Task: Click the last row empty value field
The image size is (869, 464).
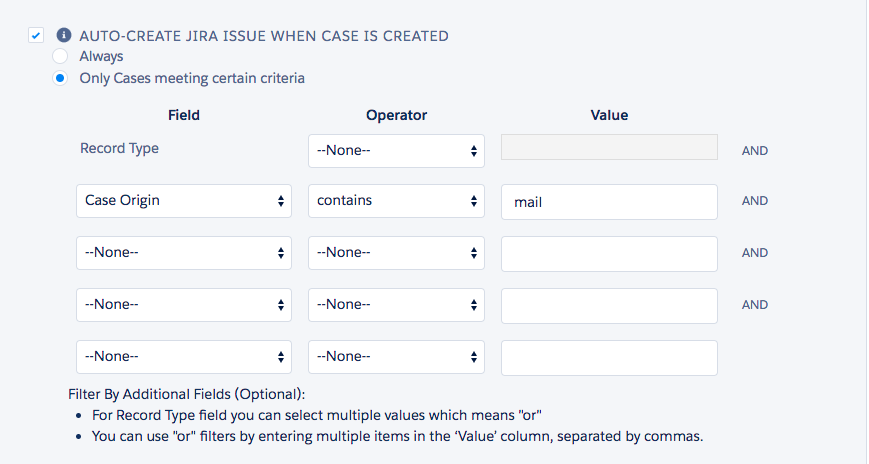Action: [x=609, y=357]
